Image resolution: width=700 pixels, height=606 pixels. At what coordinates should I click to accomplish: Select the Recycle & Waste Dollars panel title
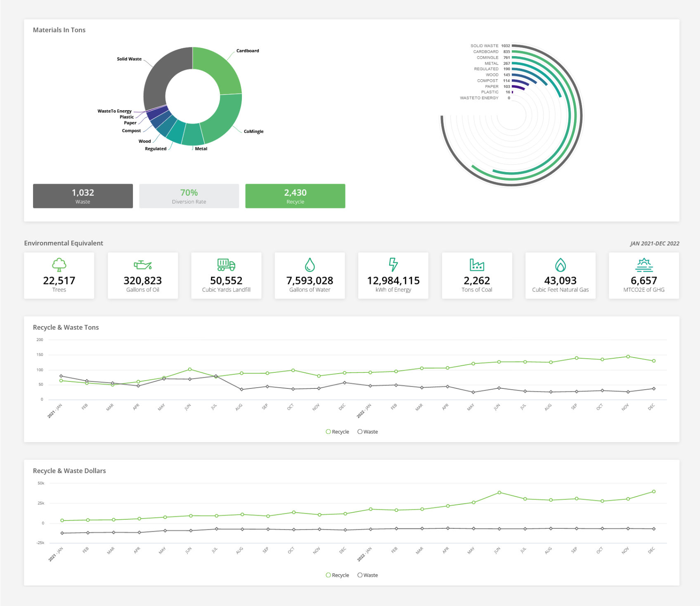(69, 471)
